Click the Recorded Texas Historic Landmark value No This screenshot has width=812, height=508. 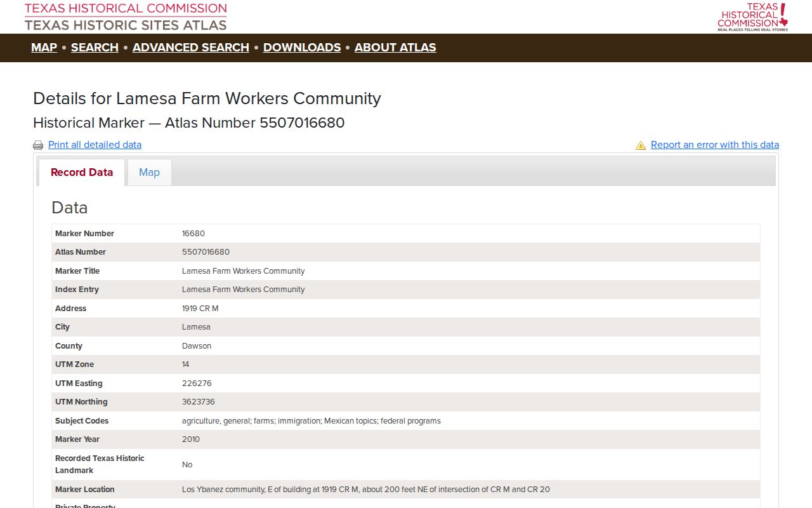187,465
